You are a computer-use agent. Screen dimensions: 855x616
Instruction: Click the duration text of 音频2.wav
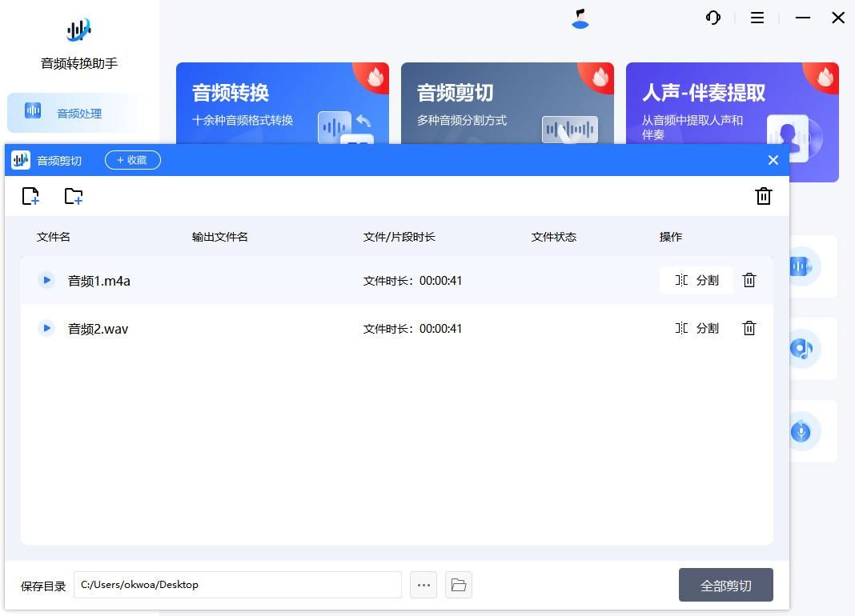pyautogui.click(x=412, y=329)
